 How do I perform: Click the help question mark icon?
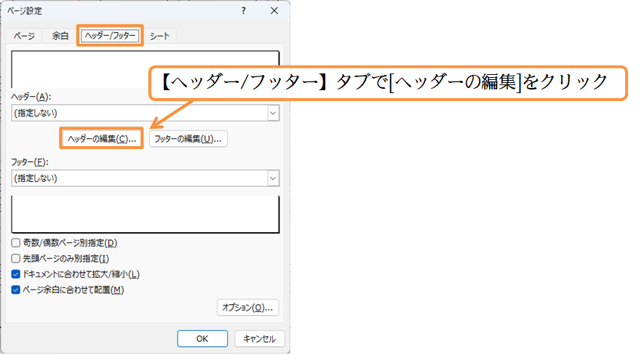(244, 11)
